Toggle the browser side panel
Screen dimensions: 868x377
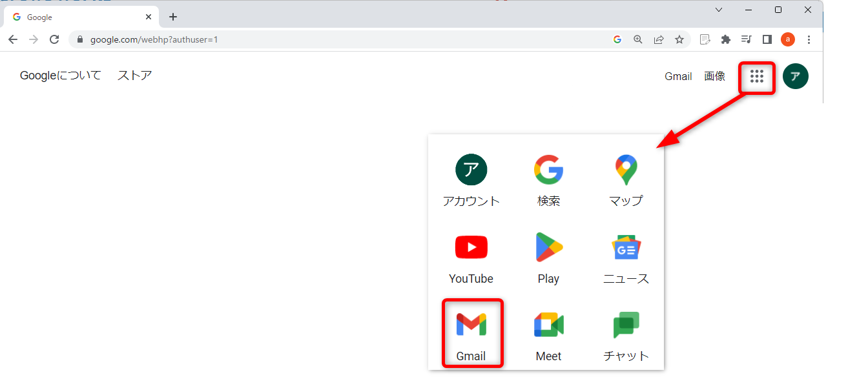tap(767, 39)
